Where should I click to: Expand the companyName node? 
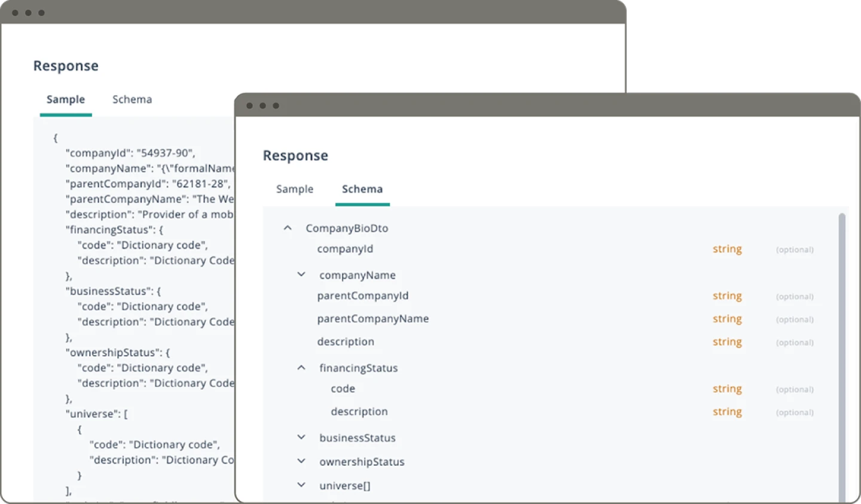point(301,274)
